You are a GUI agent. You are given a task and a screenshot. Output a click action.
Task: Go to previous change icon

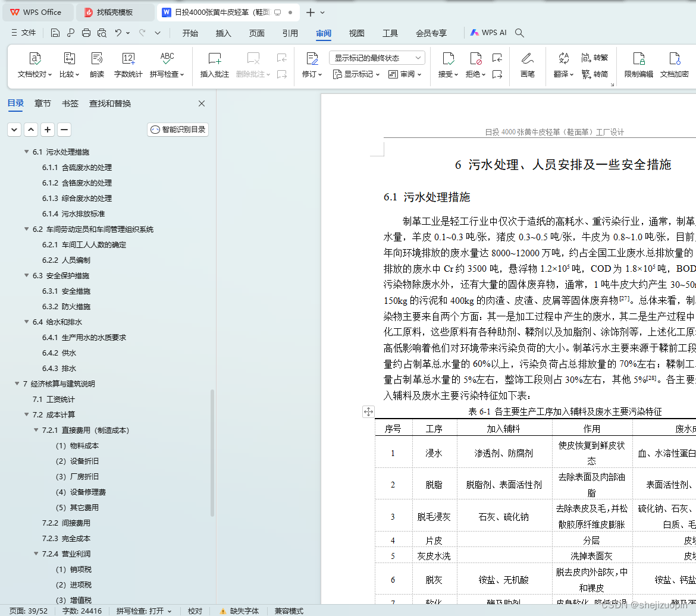coord(497,58)
